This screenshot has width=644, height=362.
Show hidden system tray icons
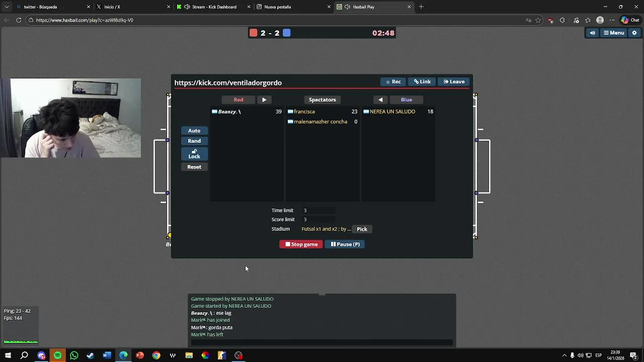pyautogui.click(x=564, y=355)
